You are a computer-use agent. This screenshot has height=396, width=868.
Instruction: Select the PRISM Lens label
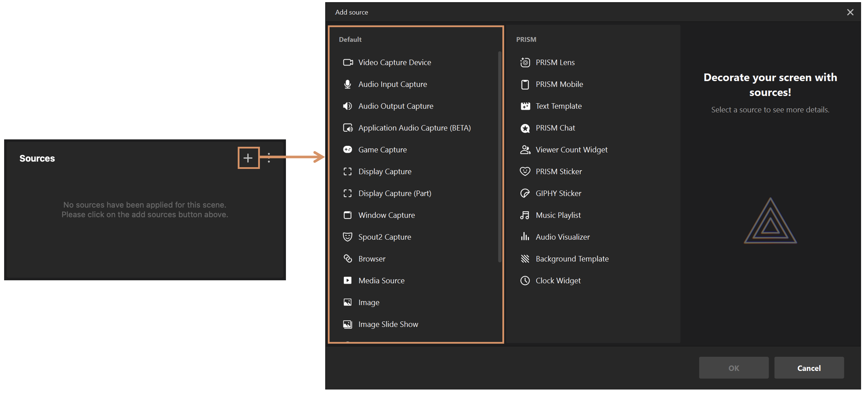coord(555,62)
